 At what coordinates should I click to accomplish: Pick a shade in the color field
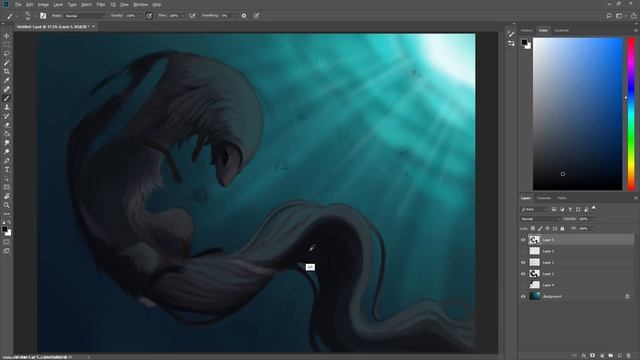pos(578,114)
